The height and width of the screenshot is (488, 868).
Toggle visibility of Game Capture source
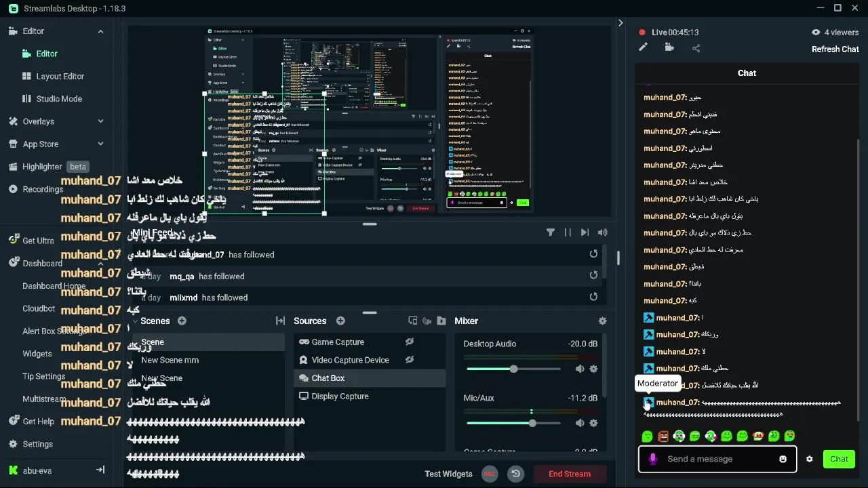coord(410,342)
